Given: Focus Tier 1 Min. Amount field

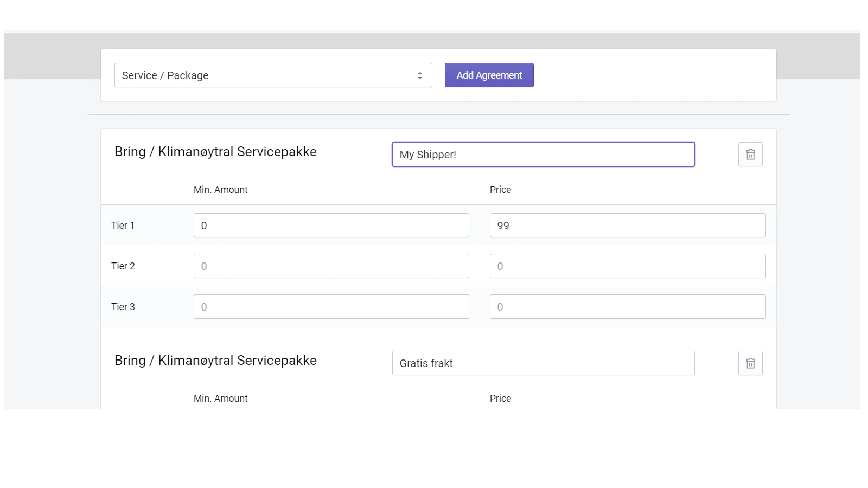Looking at the screenshot, I should click(x=331, y=226).
